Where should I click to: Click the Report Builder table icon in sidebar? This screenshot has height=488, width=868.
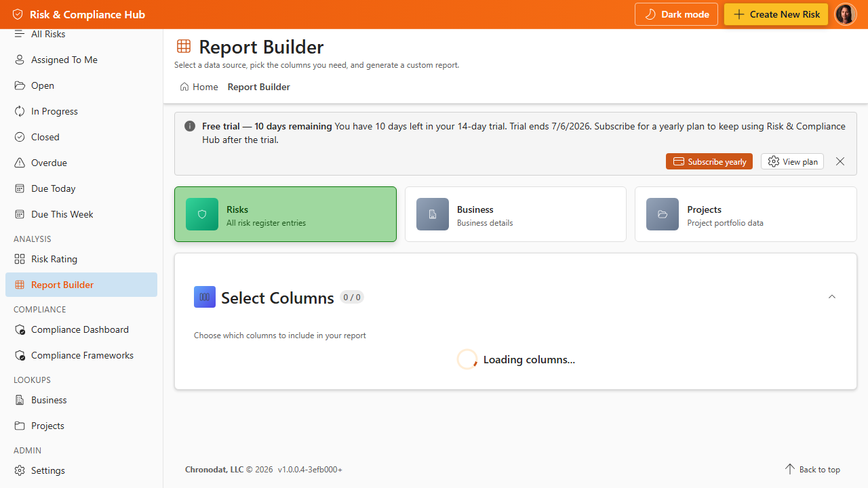[20, 285]
